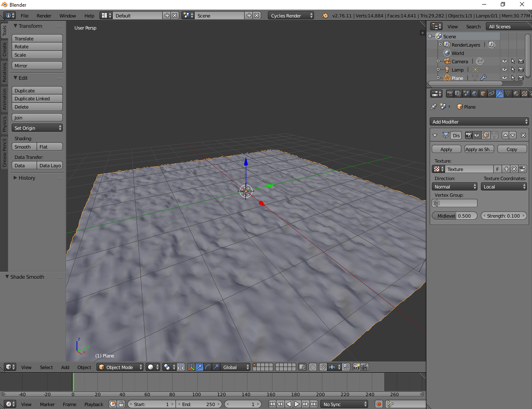Adjust the Strength 0.100 slider

click(x=504, y=216)
